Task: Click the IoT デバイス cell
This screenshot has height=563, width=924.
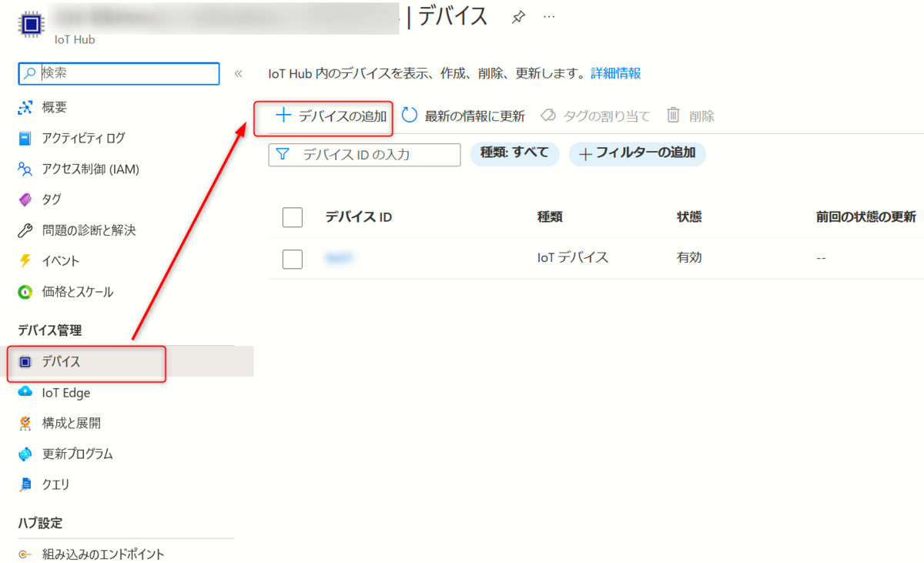Action: coord(573,258)
